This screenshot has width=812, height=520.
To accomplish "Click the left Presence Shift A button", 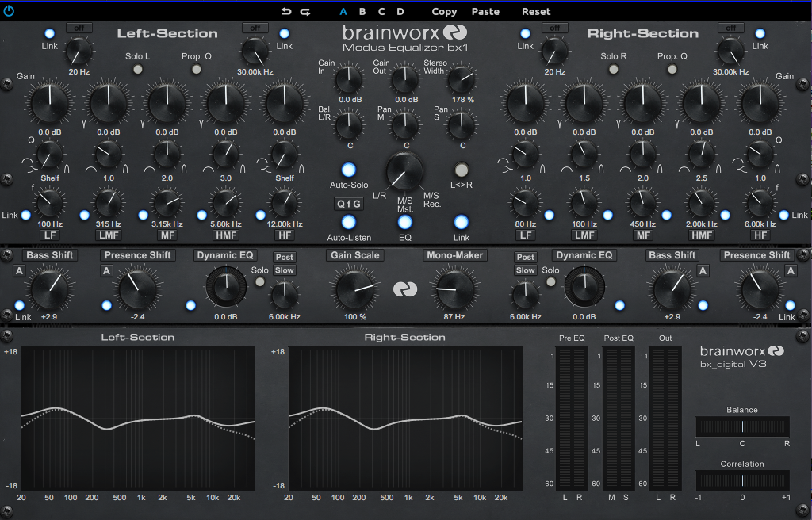I will coord(106,270).
